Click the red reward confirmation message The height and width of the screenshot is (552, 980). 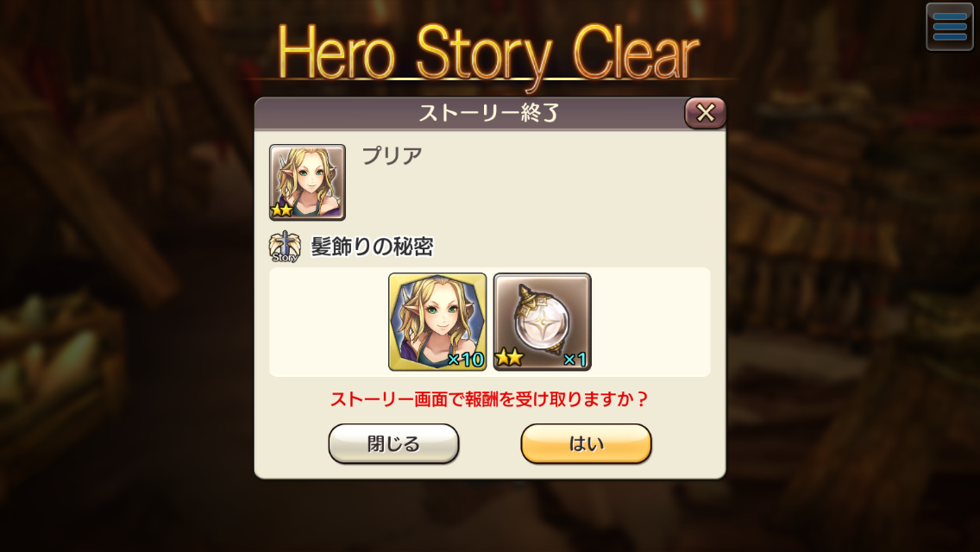(x=489, y=398)
